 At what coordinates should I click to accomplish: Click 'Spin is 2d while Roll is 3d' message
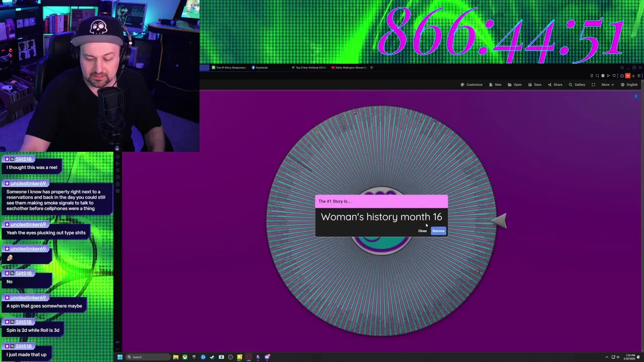33,330
